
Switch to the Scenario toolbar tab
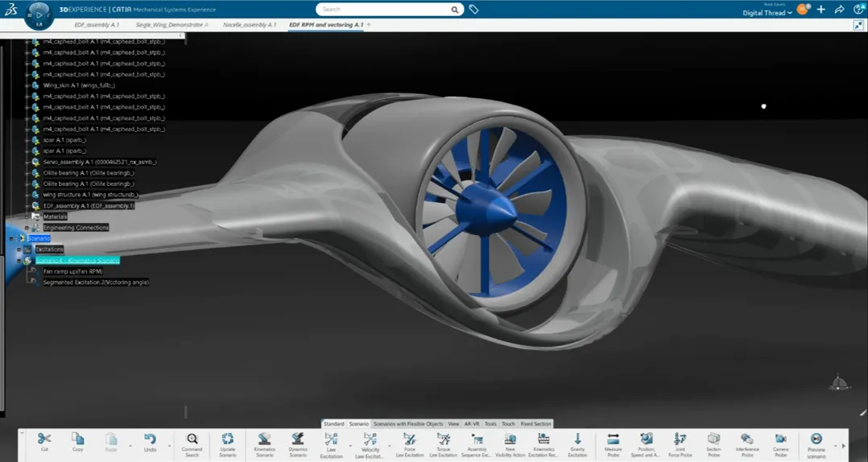[359, 424]
